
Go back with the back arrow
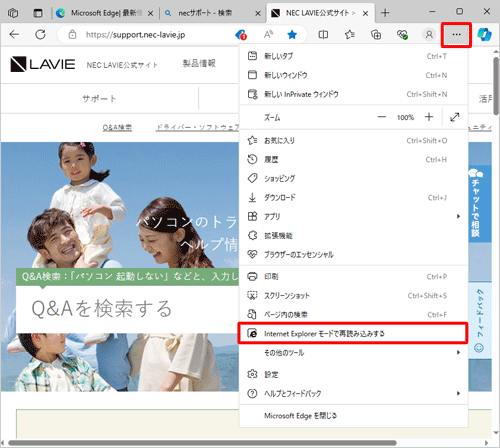tap(14, 34)
